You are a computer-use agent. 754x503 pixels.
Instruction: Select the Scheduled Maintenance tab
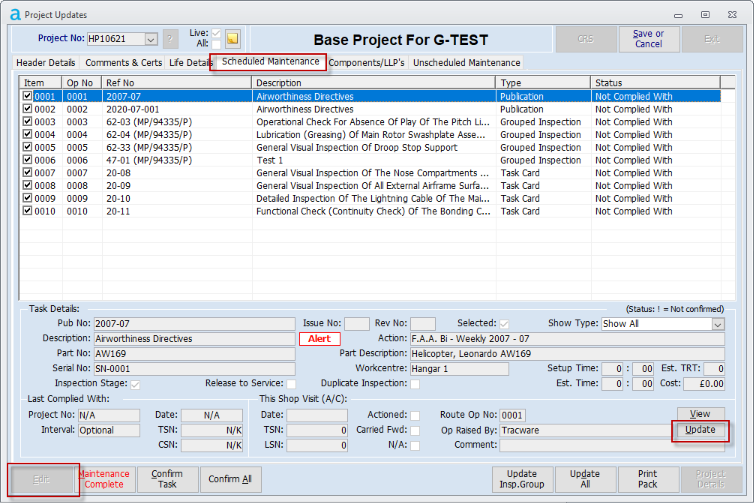[270, 62]
